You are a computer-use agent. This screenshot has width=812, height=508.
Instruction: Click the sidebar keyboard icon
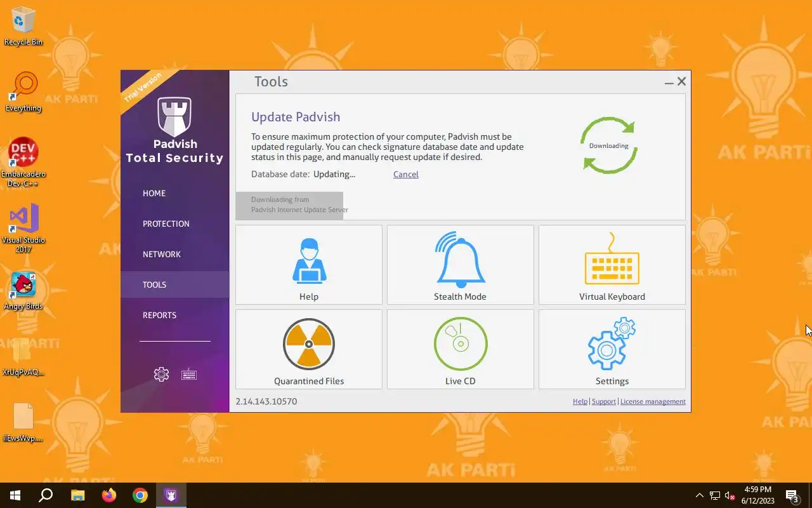(x=189, y=374)
